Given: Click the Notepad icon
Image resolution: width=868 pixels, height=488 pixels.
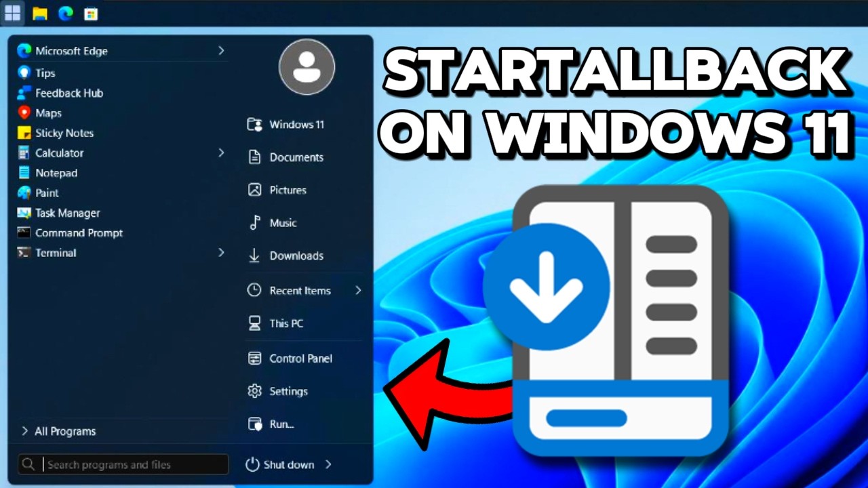Looking at the screenshot, I should click(24, 173).
